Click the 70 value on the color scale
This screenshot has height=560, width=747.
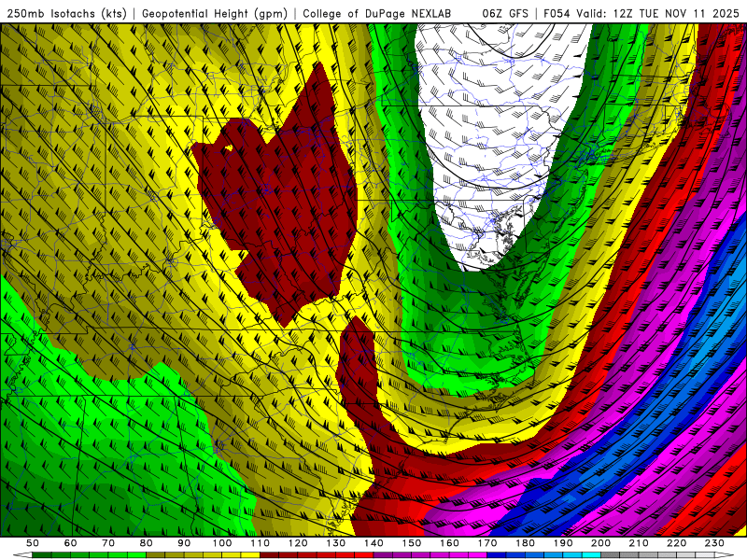point(108,543)
